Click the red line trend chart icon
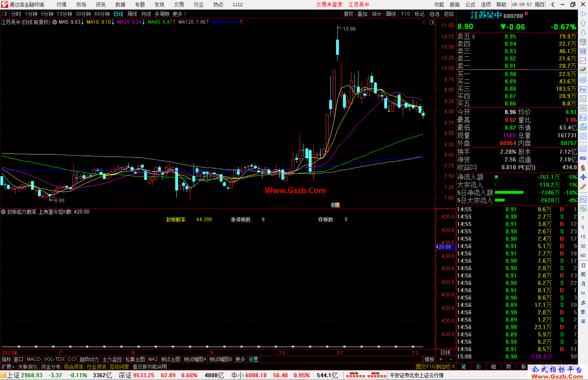This screenshot has height=380, width=588. click(x=583, y=61)
